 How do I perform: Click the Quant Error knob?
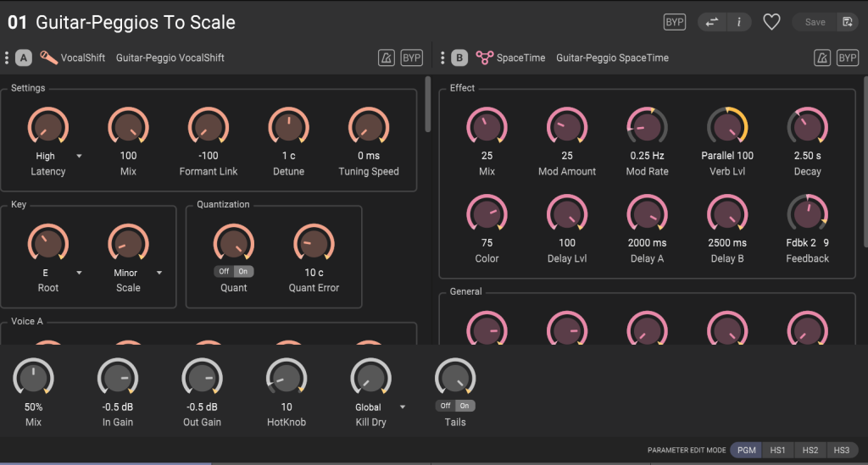pyautogui.click(x=314, y=243)
